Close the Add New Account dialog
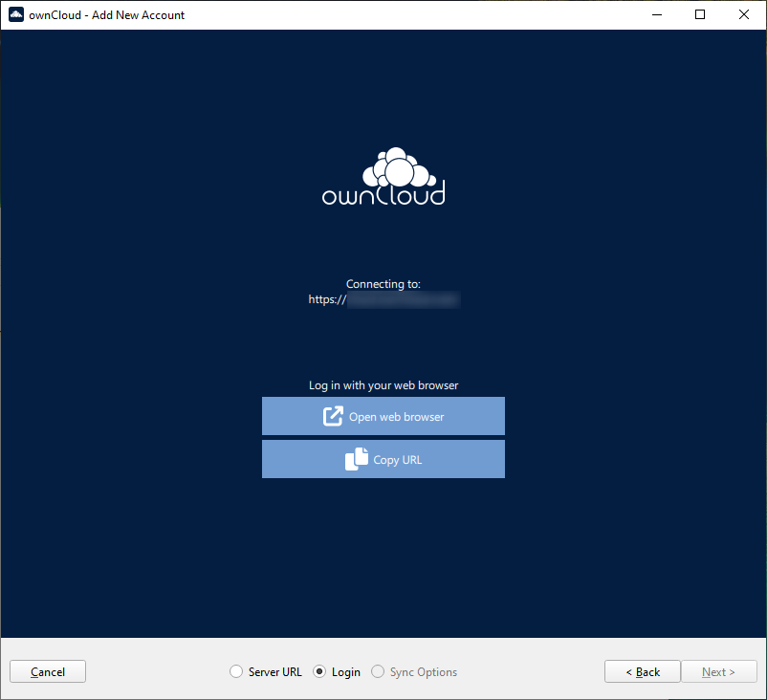Image resolution: width=767 pixels, height=700 pixels. [x=744, y=14]
